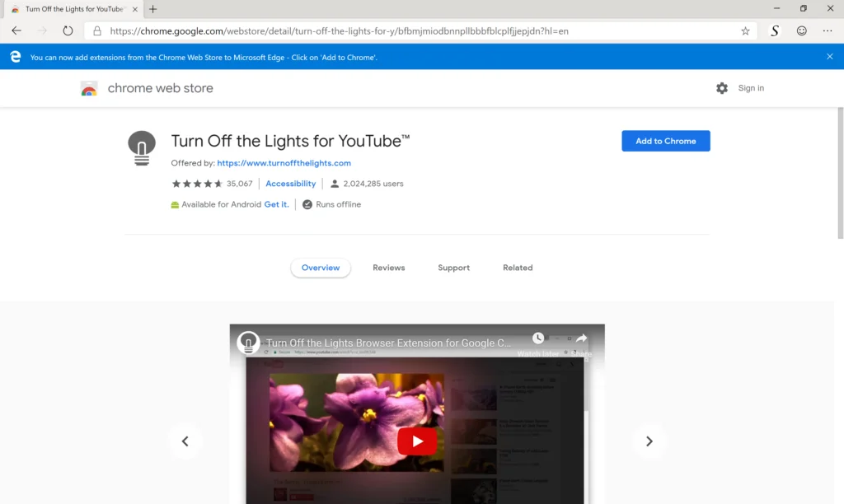Show the previous screenshot with left chevron
This screenshot has width=844, height=504.
pyautogui.click(x=185, y=441)
